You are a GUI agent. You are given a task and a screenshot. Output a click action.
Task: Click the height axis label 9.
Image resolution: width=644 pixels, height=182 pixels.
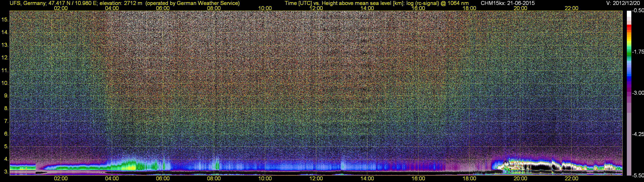point(6,96)
